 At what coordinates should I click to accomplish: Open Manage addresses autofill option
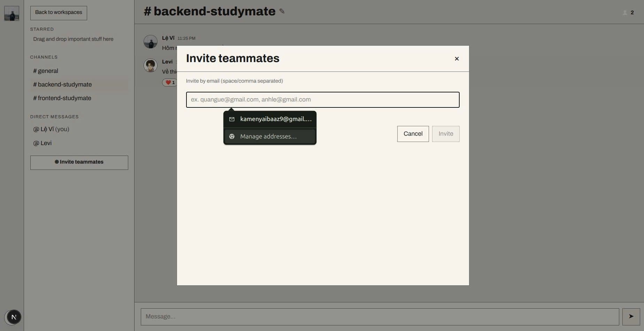click(x=270, y=136)
